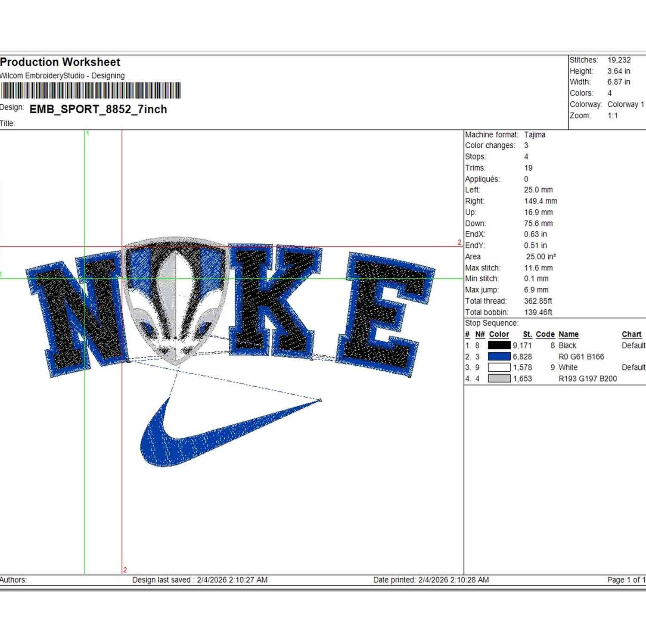Select the stitch count "6,828"

[522, 357]
